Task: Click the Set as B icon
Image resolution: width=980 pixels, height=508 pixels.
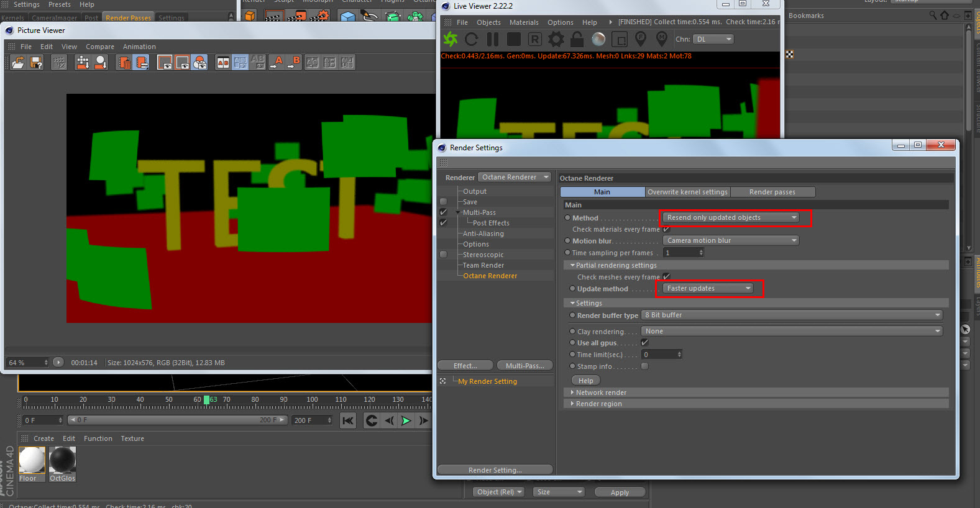Action: coord(294,62)
